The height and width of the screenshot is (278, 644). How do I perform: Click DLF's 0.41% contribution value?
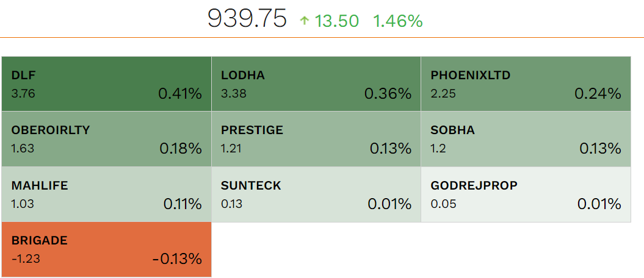tap(179, 94)
